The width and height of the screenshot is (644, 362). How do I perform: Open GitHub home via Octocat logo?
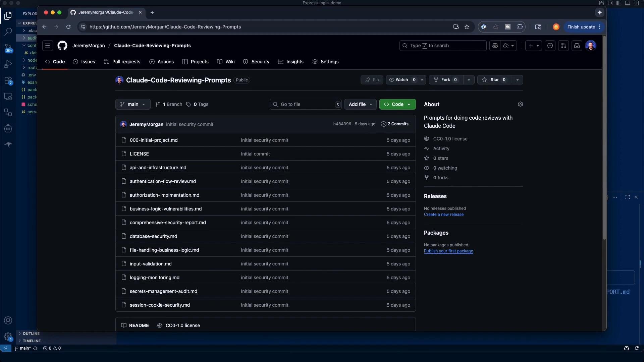click(62, 46)
